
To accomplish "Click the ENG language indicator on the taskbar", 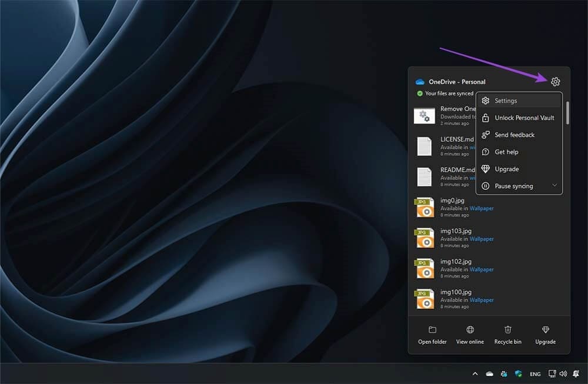I will tap(535, 374).
